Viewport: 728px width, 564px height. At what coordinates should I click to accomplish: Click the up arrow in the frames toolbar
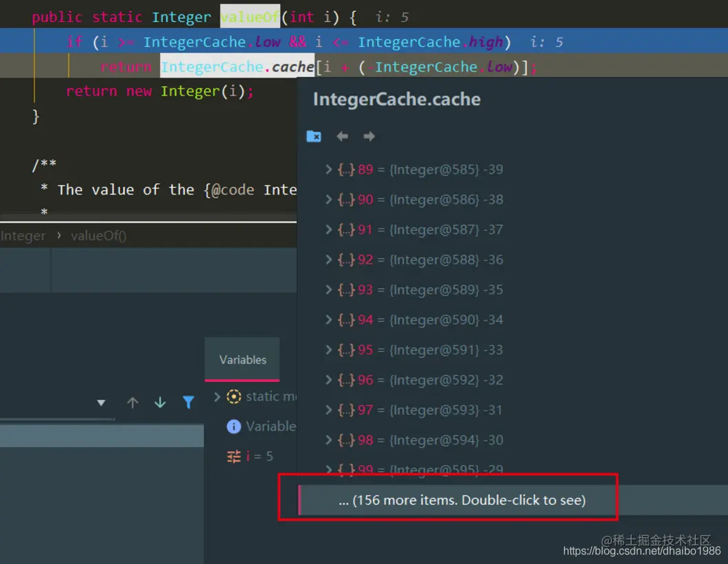point(133,403)
